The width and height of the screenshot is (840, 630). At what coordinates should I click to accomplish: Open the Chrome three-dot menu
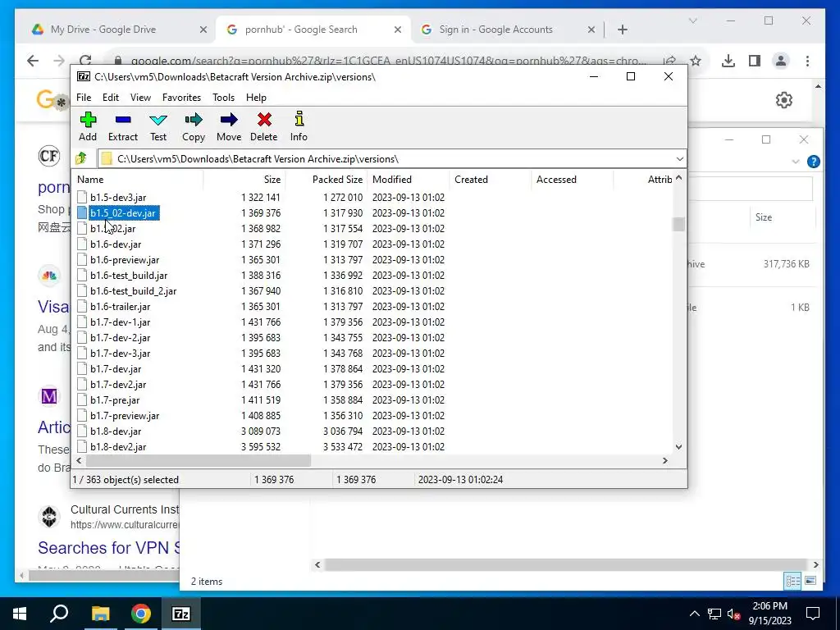pos(807,61)
